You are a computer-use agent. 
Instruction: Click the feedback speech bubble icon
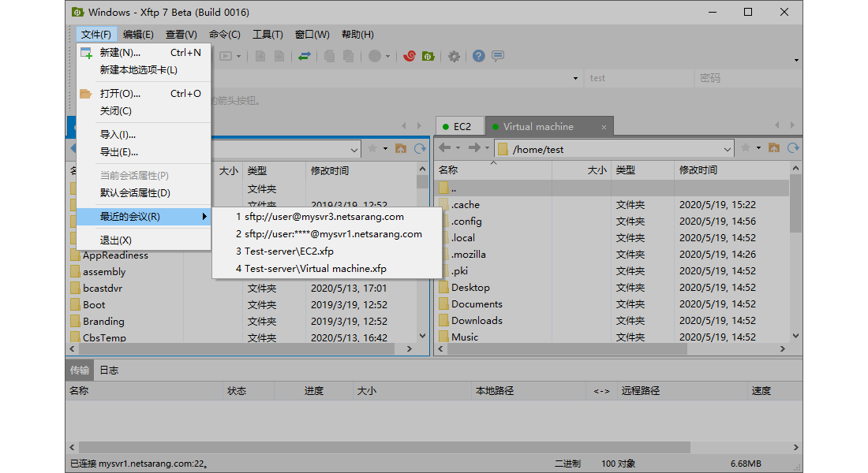[498, 56]
